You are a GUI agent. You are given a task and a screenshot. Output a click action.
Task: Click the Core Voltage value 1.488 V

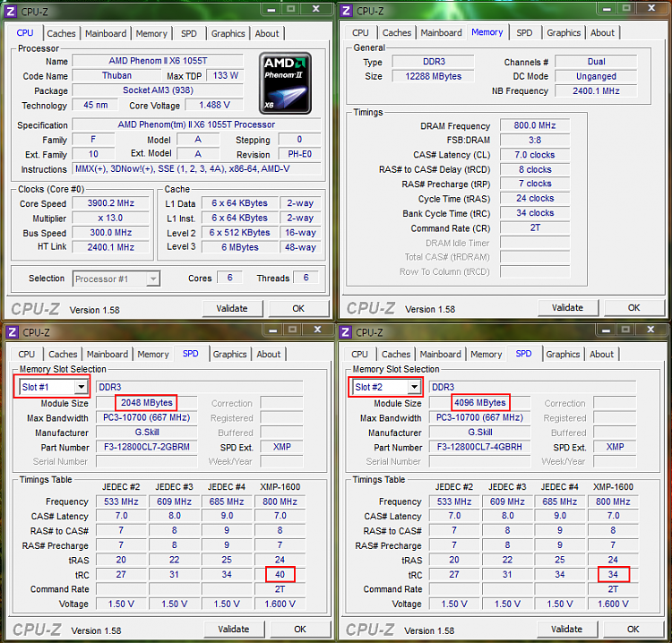point(214,105)
